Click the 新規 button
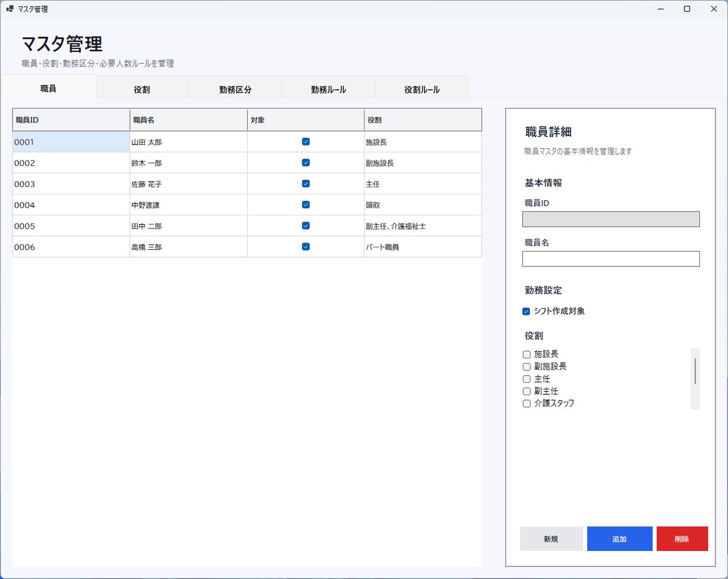 (551, 538)
